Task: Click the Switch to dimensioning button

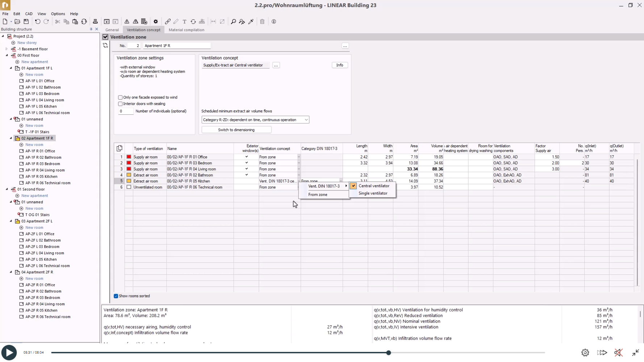Action: (236, 130)
